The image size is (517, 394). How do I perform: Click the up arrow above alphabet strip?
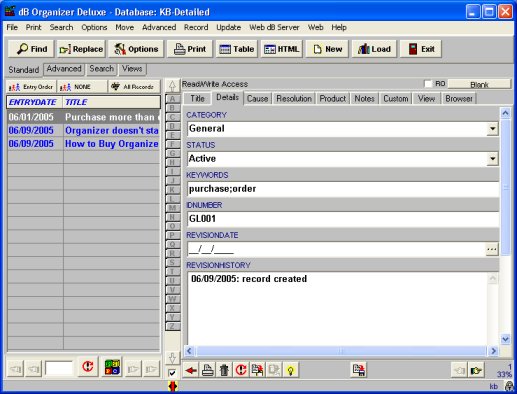tap(172, 86)
